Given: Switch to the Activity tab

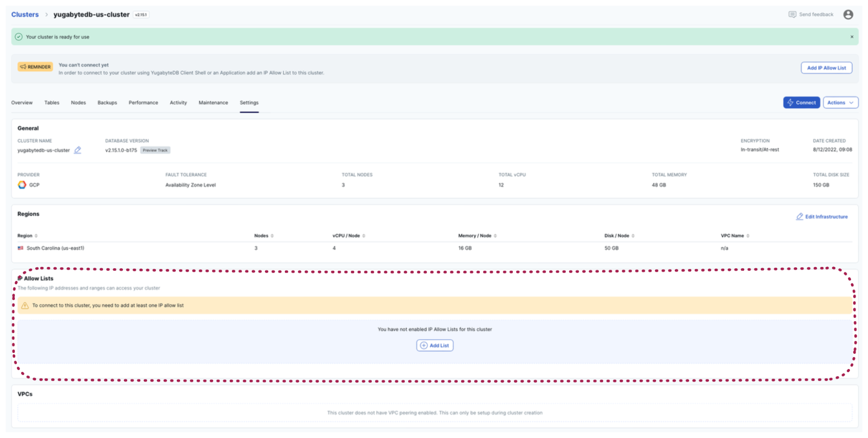Looking at the screenshot, I should point(178,102).
